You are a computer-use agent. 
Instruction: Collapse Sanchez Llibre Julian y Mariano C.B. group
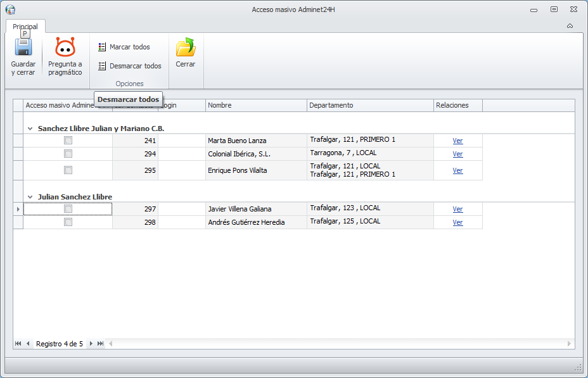(x=30, y=129)
